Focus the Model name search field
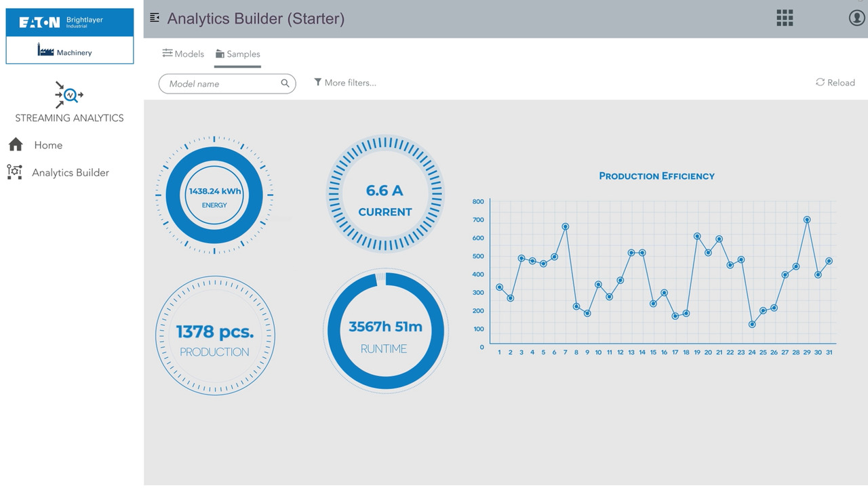 tap(227, 83)
